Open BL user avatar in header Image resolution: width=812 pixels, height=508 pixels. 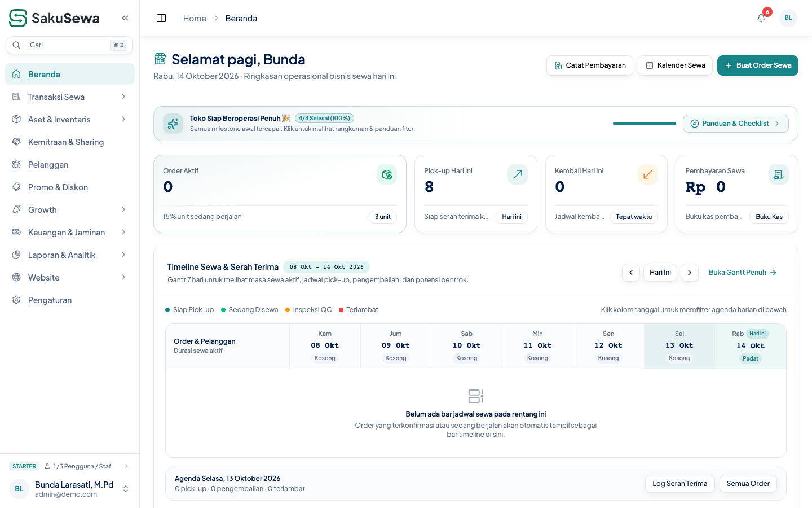pos(788,18)
